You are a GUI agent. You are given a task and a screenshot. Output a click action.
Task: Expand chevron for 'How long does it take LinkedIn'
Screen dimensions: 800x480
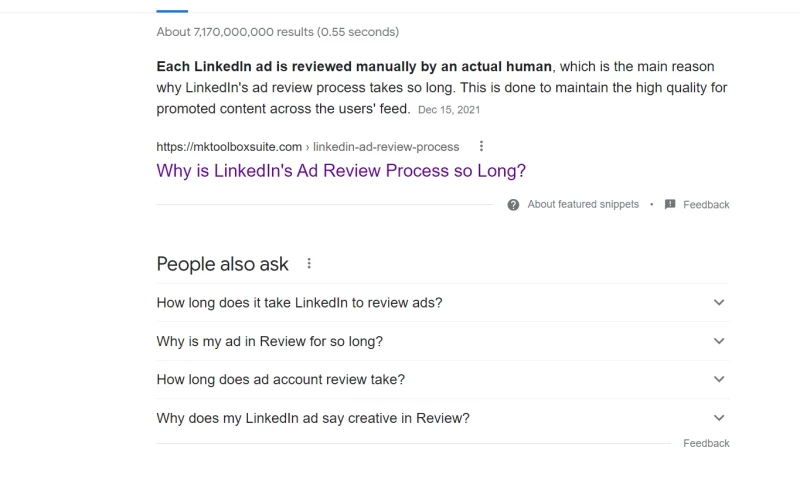pos(718,302)
